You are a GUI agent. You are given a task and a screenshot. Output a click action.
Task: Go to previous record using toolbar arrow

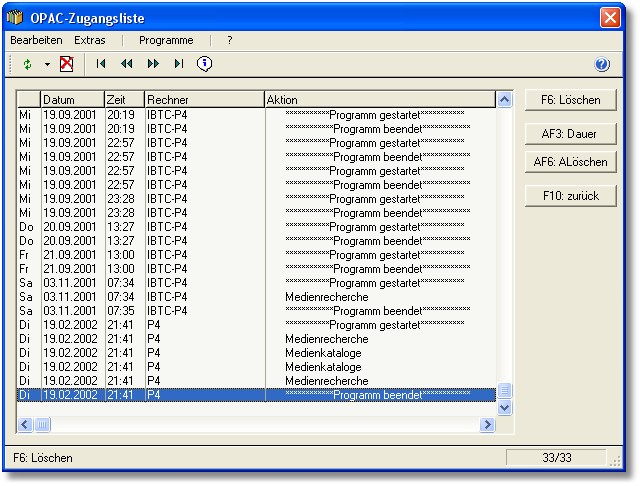pos(127,64)
